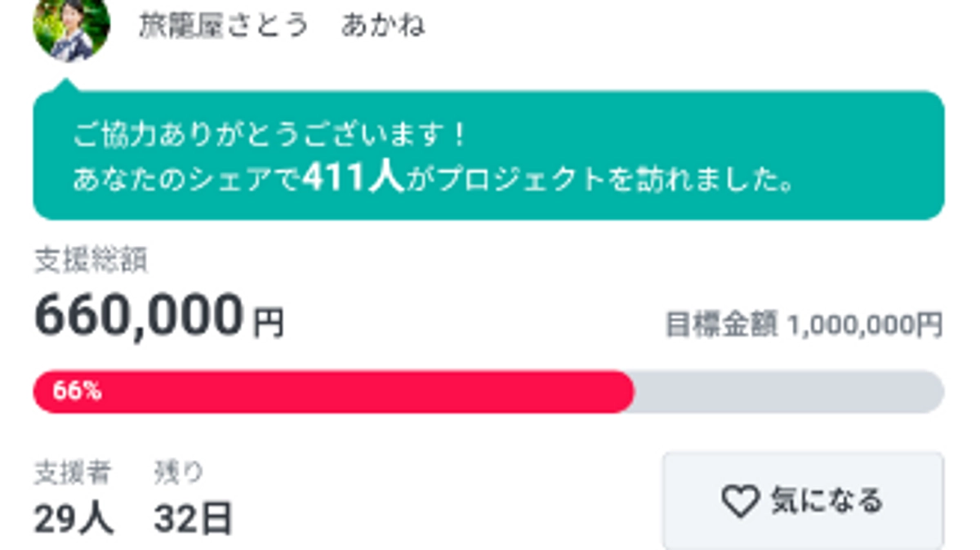Select the 目標金額 goal amount label
This screenshot has height=550, width=980.
pos(719,323)
